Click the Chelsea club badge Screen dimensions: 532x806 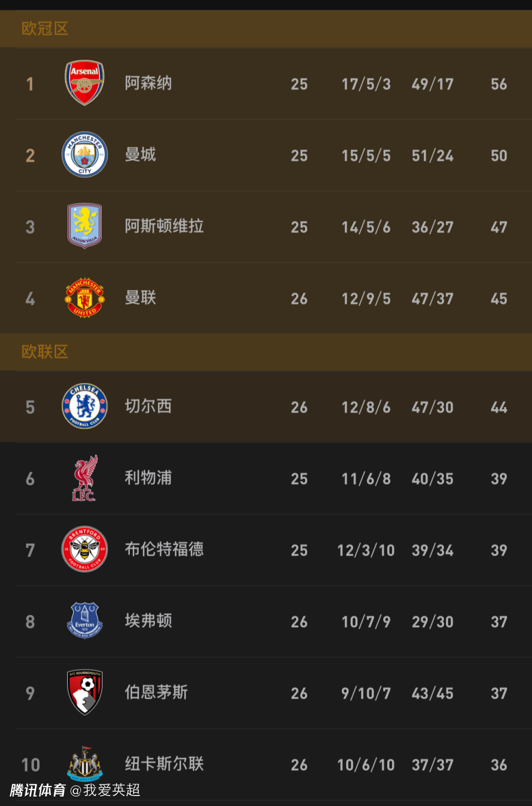pyautogui.click(x=84, y=407)
